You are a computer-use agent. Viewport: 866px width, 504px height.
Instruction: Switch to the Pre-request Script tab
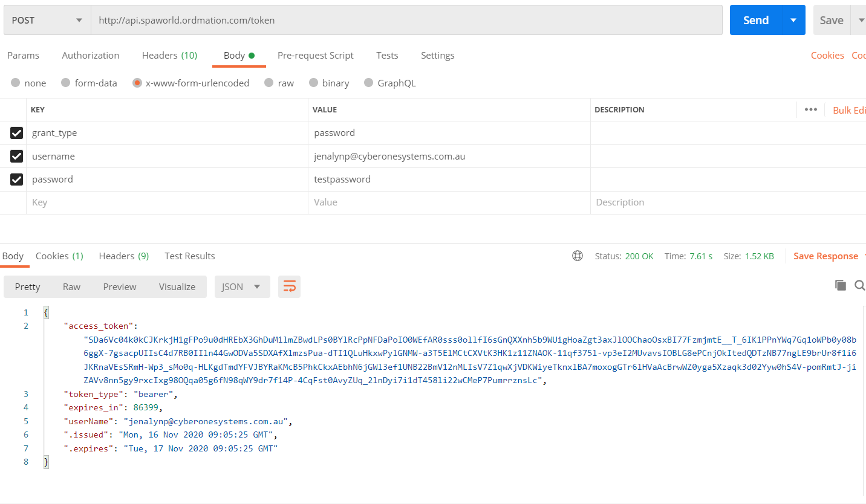[315, 56]
